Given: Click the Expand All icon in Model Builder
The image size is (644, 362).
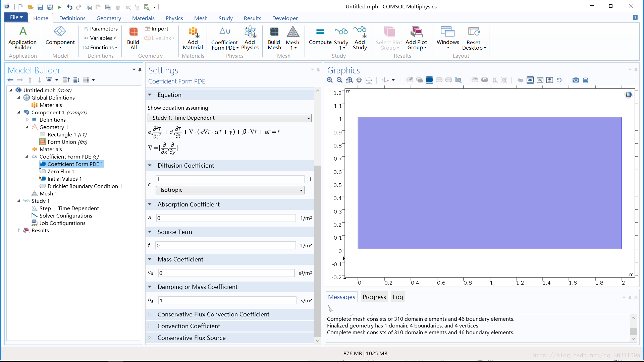Looking at the screenshot, I should (76, 80).
